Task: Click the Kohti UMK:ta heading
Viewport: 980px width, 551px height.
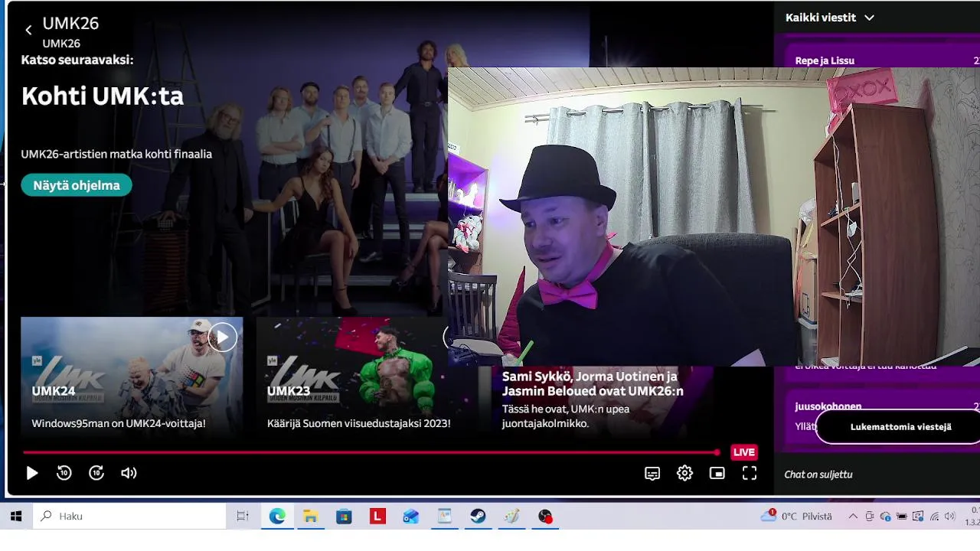Action: 103,96
